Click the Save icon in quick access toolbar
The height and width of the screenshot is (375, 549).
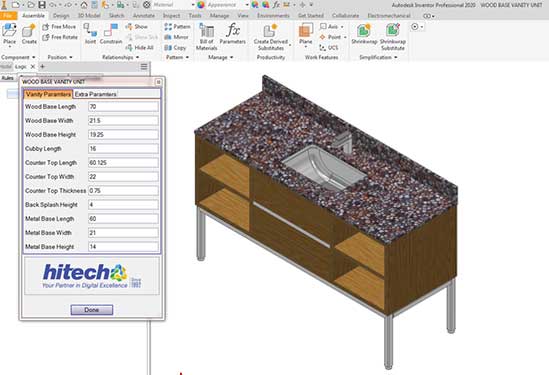coord(42,5)
